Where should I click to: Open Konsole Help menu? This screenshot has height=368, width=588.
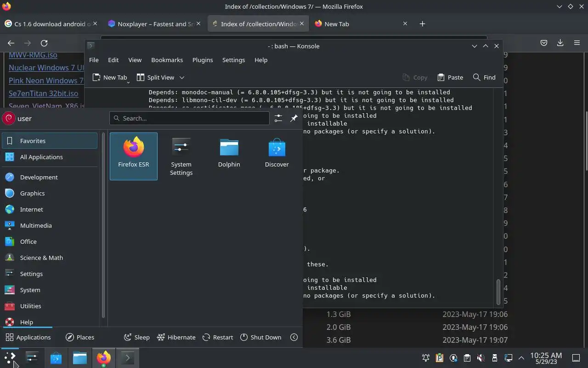pyautogui.click(x=261, y=60)
